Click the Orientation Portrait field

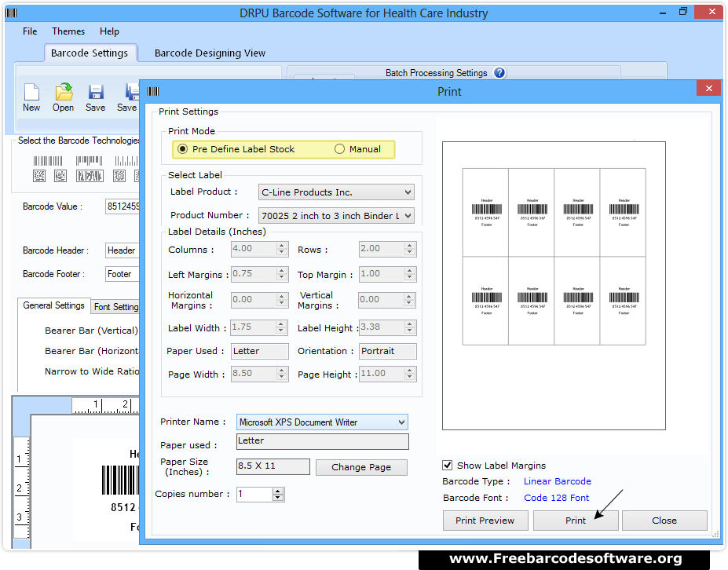point(388,352)
